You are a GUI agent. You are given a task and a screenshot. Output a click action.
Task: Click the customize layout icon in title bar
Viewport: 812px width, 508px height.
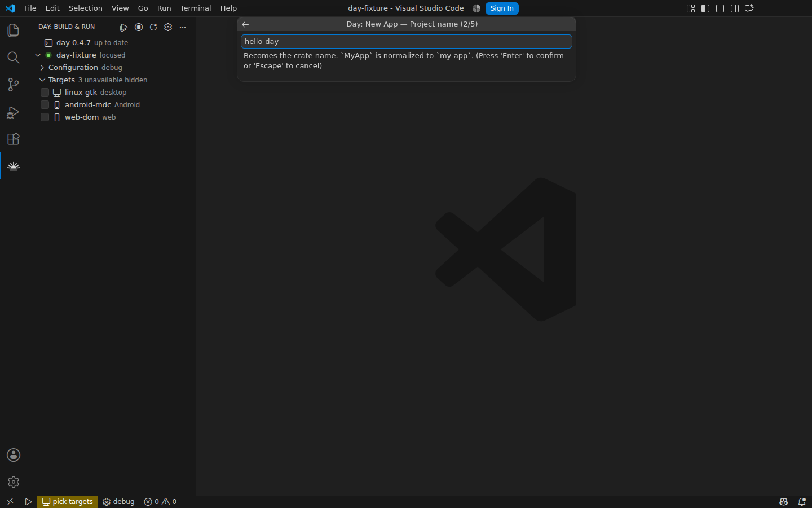(691, 8)
